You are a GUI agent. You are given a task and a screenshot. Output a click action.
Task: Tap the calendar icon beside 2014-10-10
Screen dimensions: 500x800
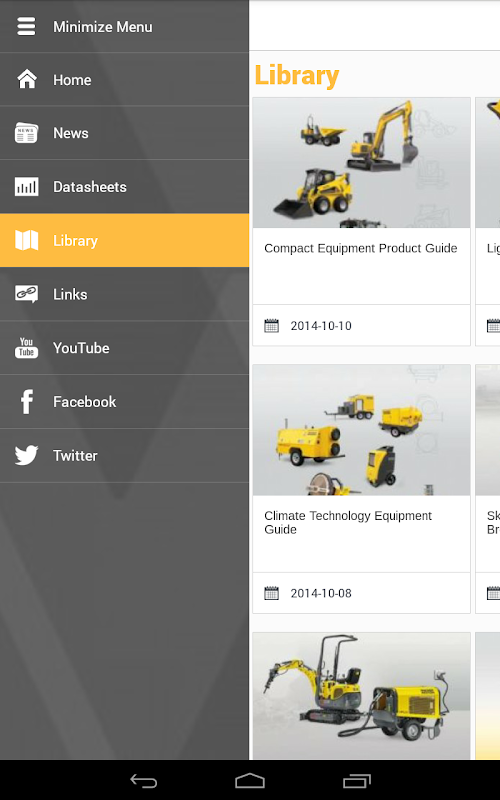point(271,326)
